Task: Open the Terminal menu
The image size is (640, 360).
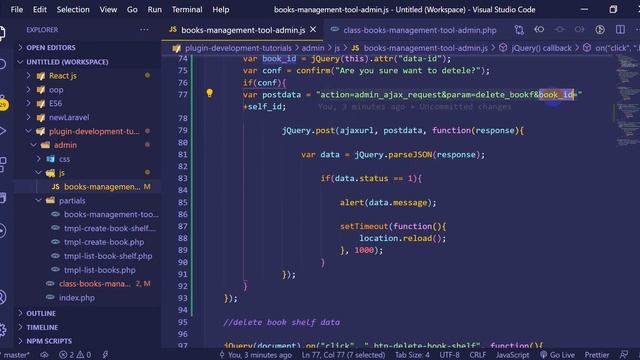Action: point(187,9)
